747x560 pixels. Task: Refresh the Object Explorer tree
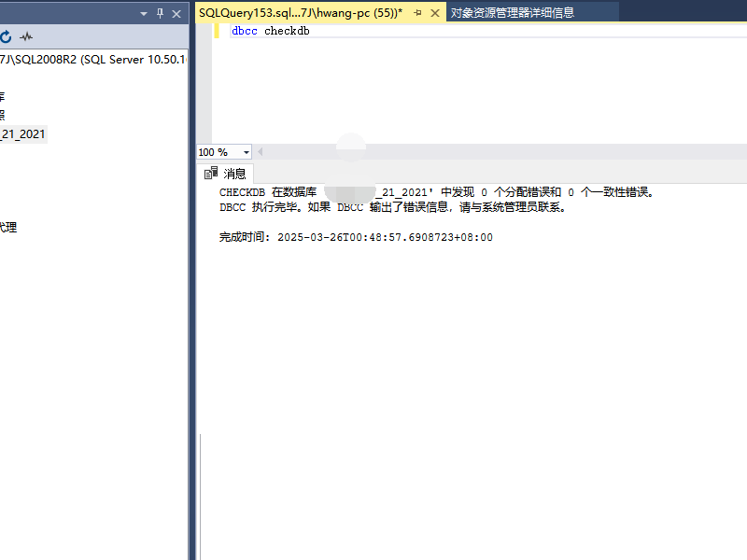coord(6,36)
